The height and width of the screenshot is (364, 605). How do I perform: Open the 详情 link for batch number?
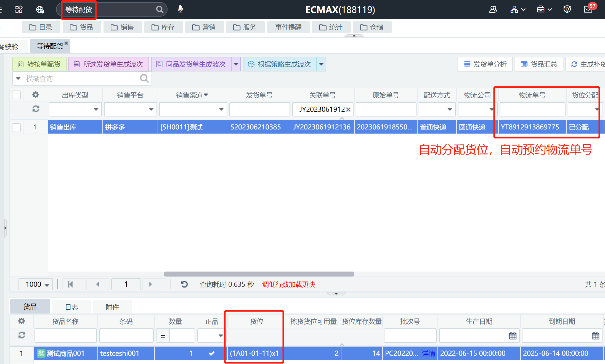(x=428, y=353)
